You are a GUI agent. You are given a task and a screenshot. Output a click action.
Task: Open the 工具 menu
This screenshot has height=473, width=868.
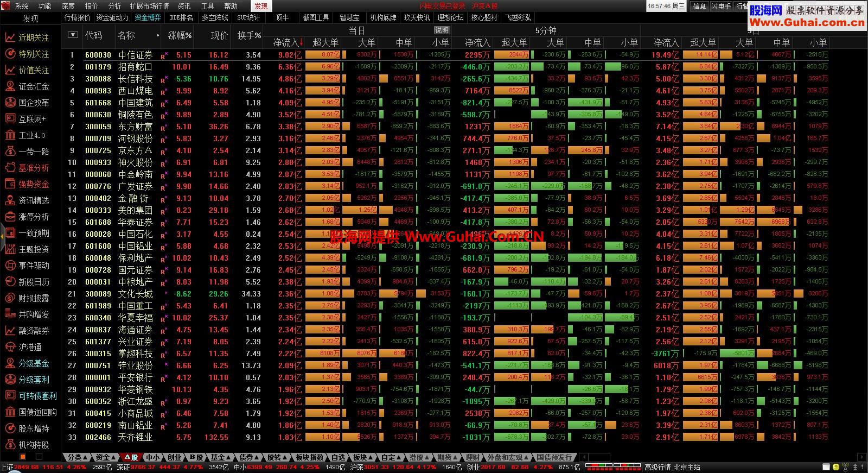208,6
